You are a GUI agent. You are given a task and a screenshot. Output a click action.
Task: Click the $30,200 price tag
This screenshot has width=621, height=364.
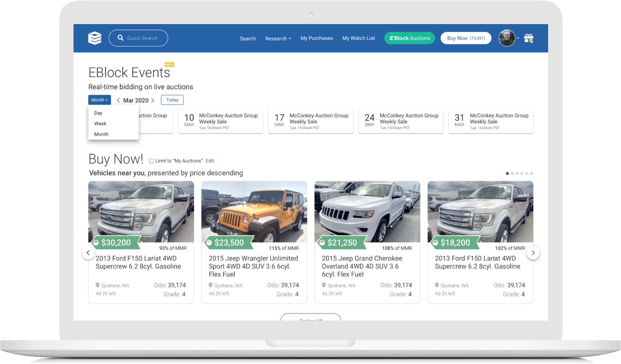(x=116, y=243)
